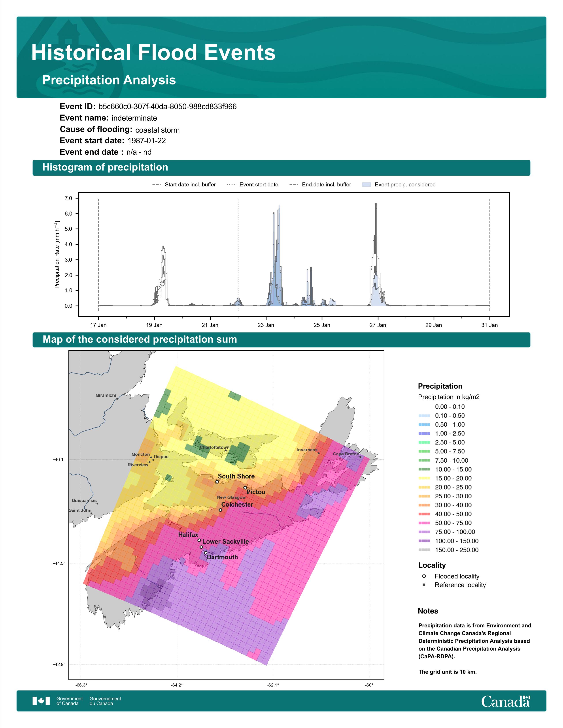This screenshot has height=728, width=563.
Task: Click the Quispamsis map label
Action: 84,501
